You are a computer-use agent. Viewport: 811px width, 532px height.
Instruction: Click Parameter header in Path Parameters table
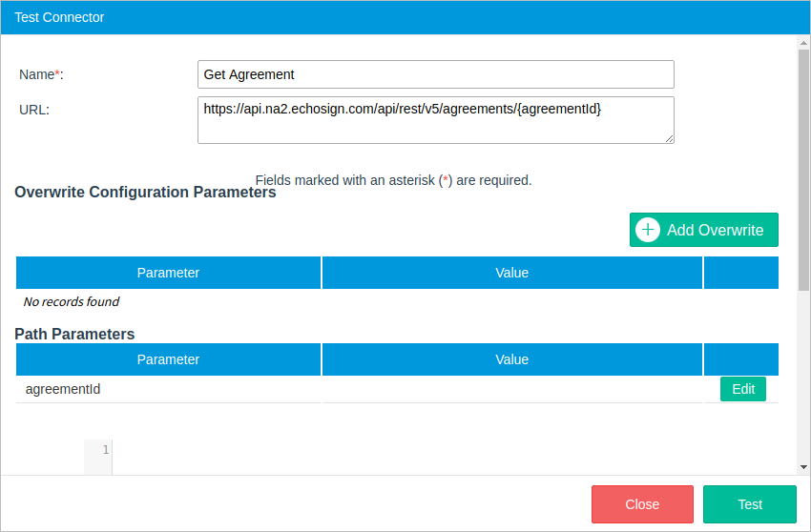168,359
